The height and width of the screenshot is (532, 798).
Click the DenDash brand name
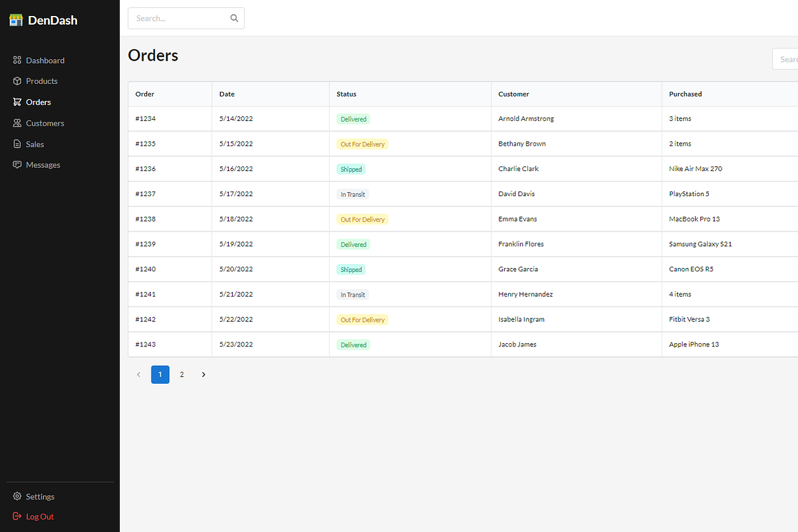click(53, 20)
